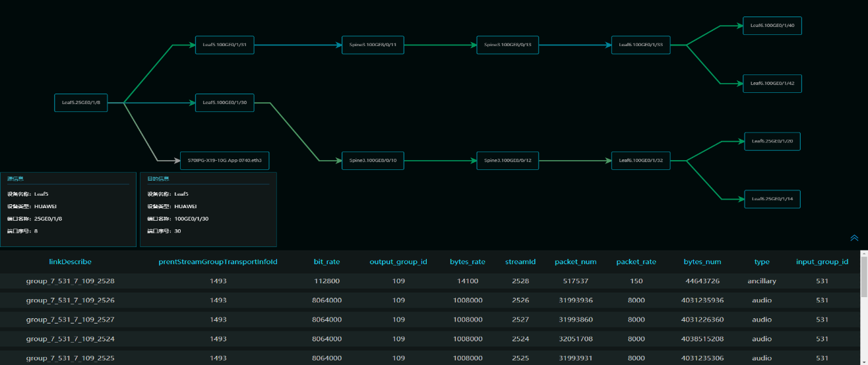Click endpoint node Leaf6.25GE0/1/14
The image size is (868, 365).
click(772, 199)
